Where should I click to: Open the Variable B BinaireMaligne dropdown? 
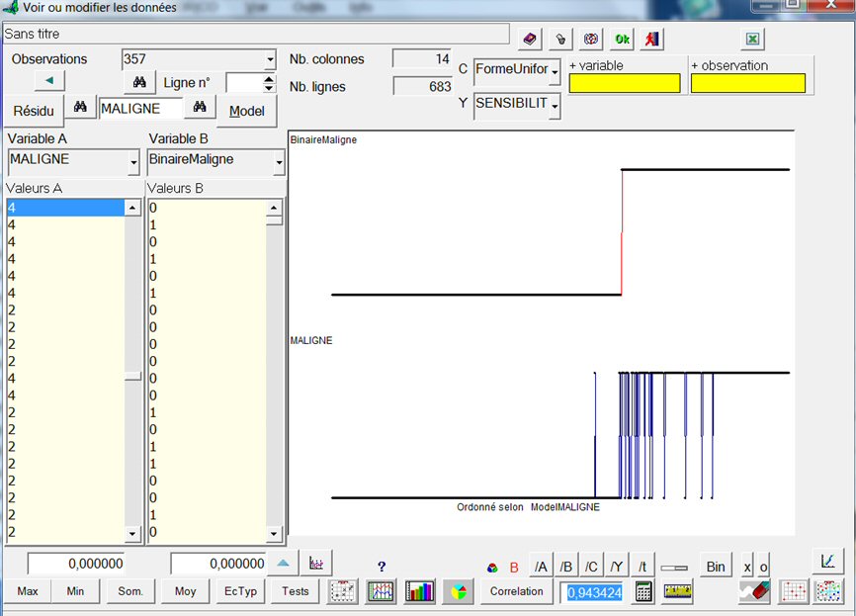pos(277,161)
